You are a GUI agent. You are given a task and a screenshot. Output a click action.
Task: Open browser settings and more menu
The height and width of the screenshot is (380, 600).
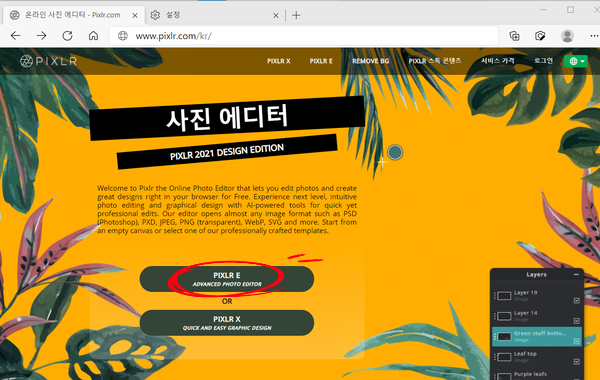pyautogui.click(x=594, y=36)
